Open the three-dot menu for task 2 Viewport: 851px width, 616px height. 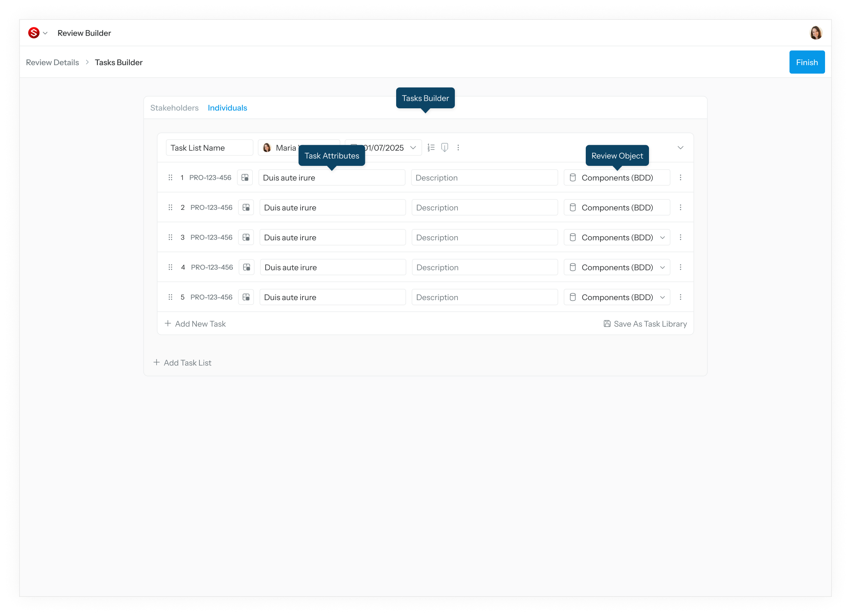pos(681,208)
